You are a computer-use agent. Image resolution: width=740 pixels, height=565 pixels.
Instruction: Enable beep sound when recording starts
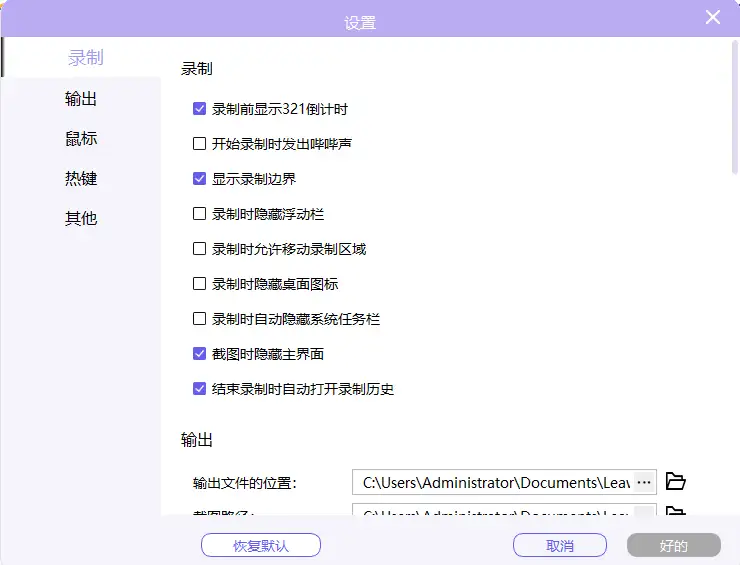coord(200,144)
